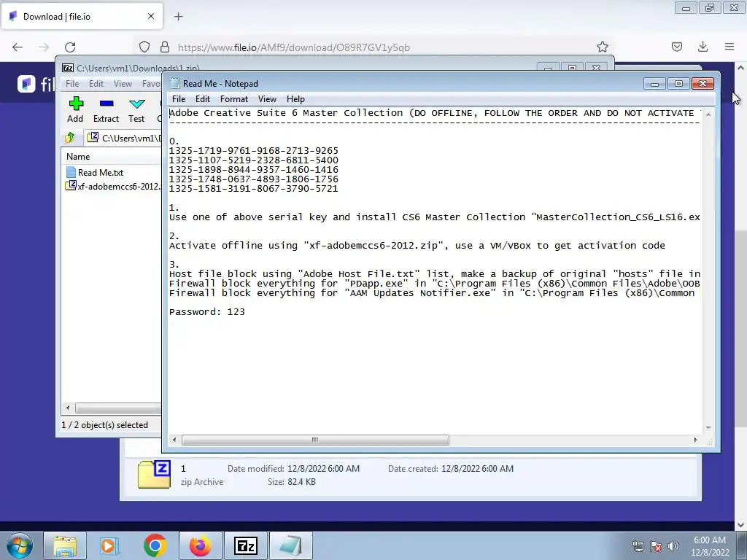
Task: Click Firefox forward arrow button
Action: (44, 47)
